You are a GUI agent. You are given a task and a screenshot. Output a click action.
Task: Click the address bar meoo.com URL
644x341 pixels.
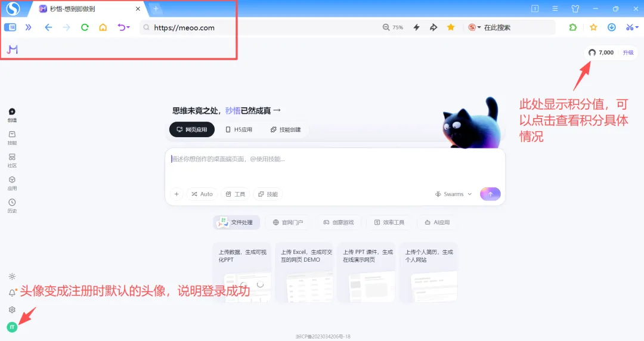(184, 27)
